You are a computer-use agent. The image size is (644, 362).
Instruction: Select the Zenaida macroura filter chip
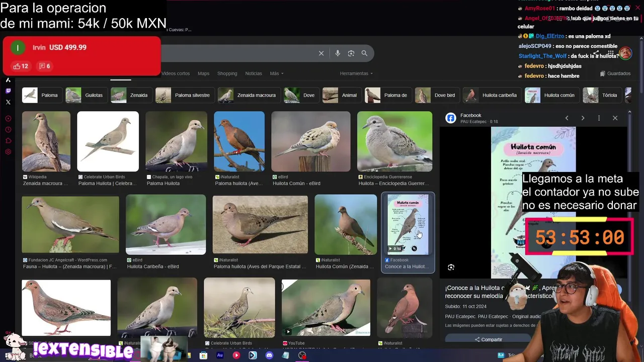point(249,95)
